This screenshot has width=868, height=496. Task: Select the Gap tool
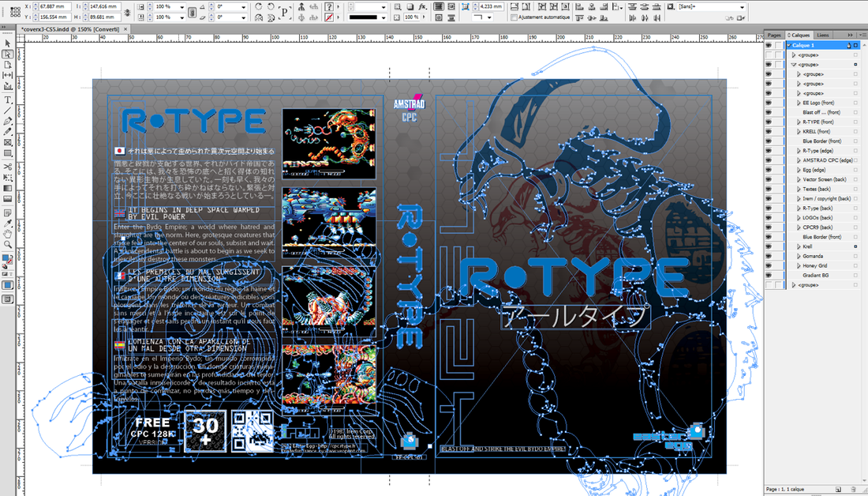coord(8,75)
